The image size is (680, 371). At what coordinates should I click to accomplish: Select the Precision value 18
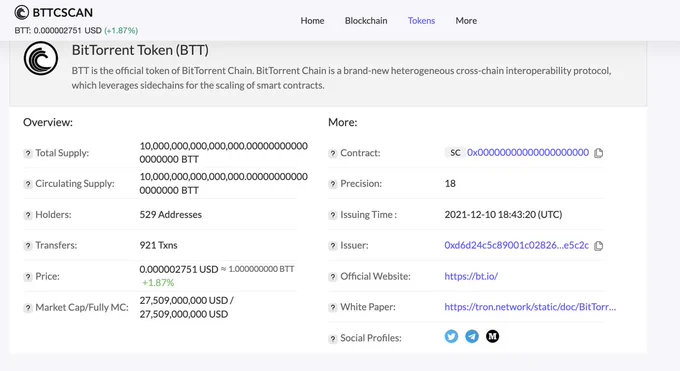450,184
